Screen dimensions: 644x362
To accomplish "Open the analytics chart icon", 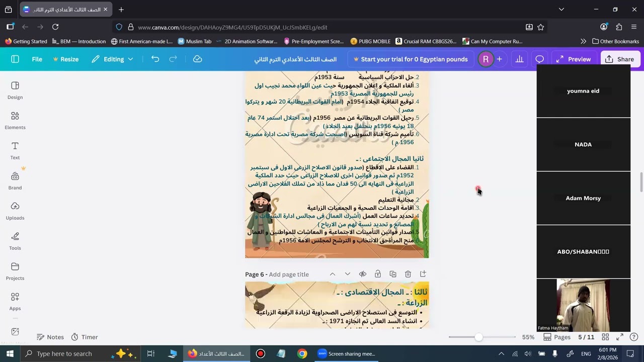I will pos(519,59).
